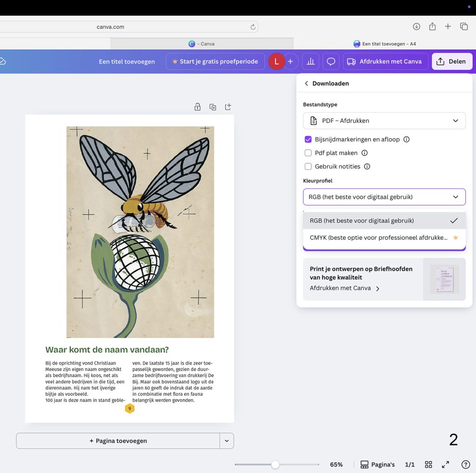Duplicate the page using the copy page icon
The height and width of the screenshot is (473, 476).
pyautogui.click(x=212, y=106)
